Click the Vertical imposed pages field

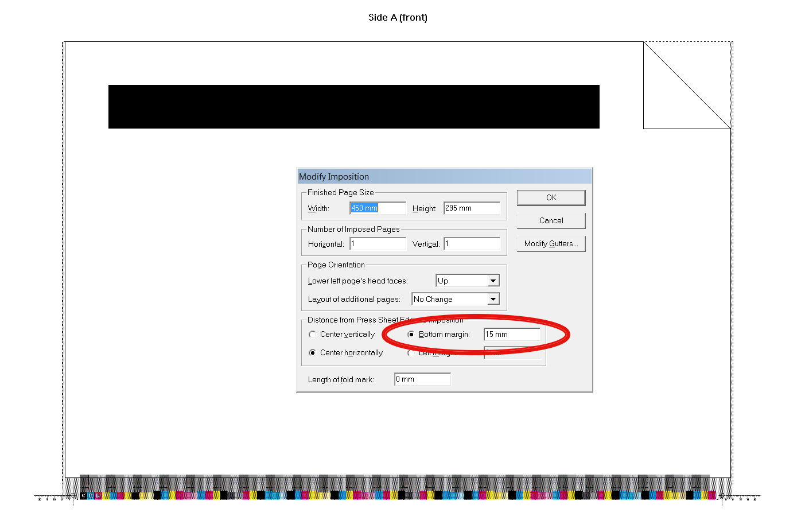point(472,243)
